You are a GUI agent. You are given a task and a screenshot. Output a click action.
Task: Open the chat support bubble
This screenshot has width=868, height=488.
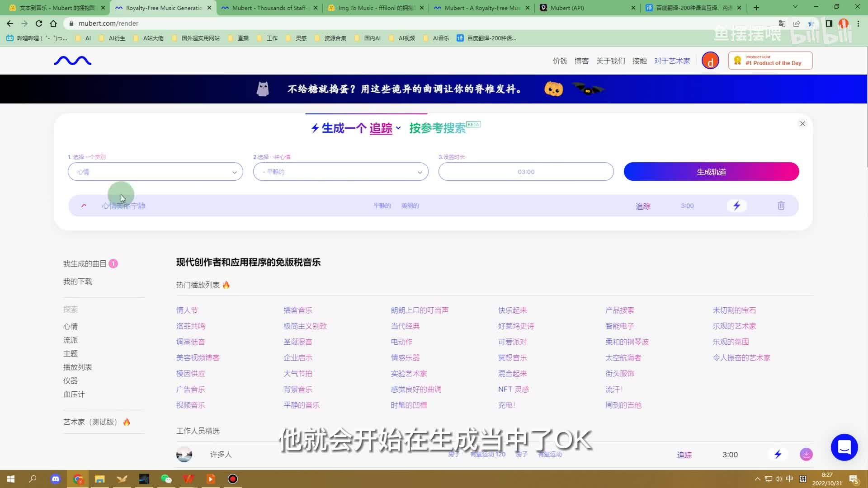coord(844,447)
